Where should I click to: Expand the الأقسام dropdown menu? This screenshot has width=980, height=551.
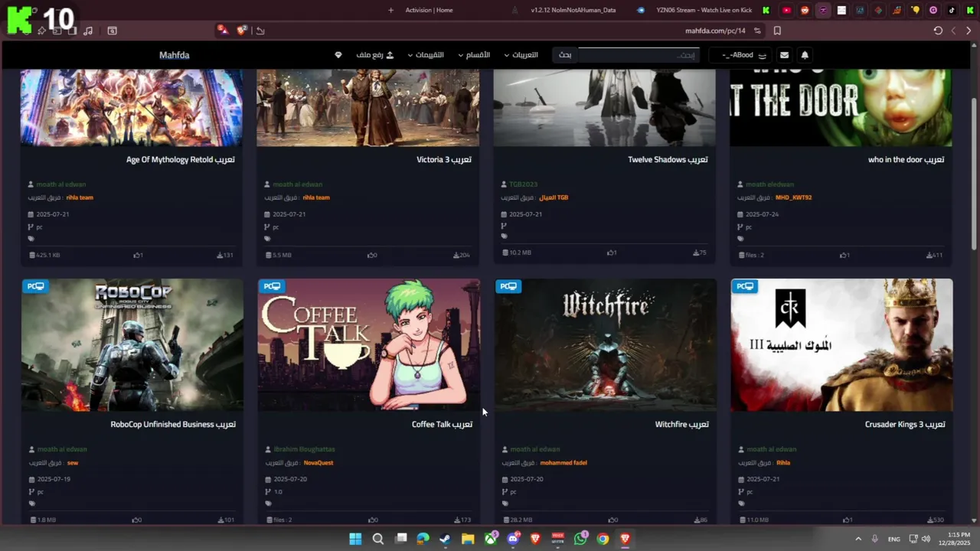pyautogui.click(x=474, y=55)
